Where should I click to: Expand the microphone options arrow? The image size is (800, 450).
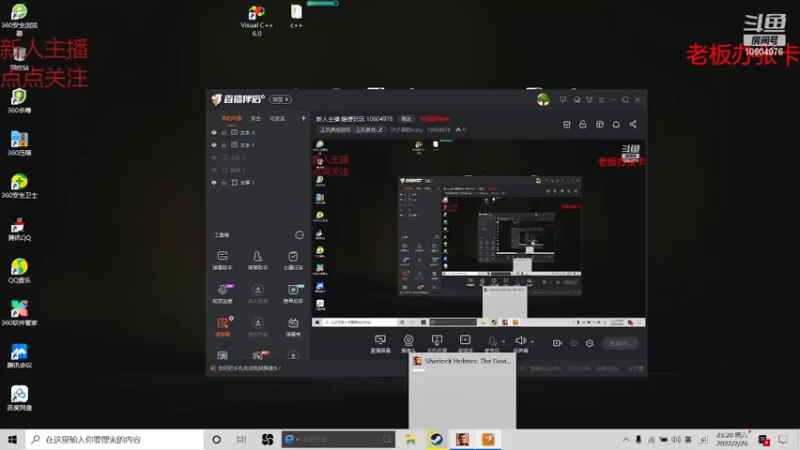[504, 342]
